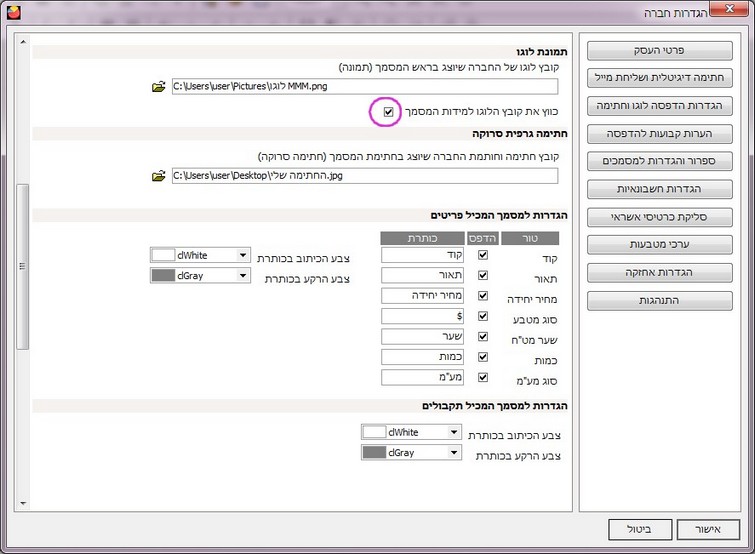
Task: Open the receipts header text color dropdown
Action: [455, 433]
